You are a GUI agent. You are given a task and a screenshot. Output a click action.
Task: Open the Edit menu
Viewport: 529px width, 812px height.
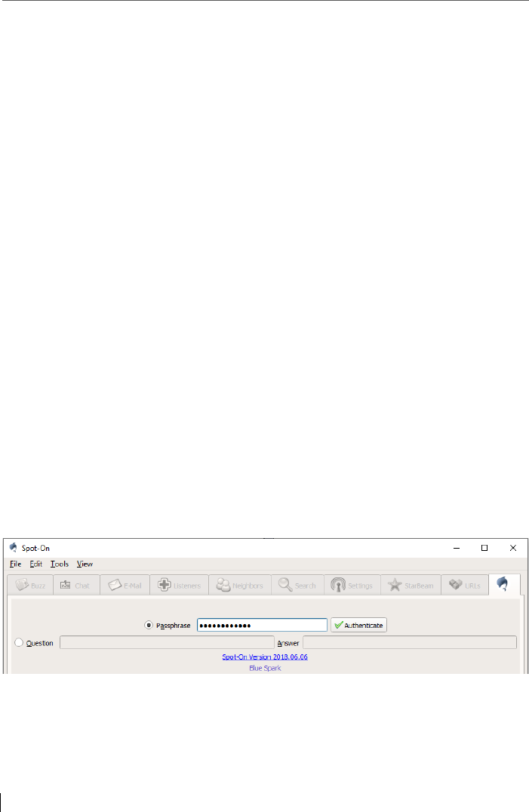(x=35, y=564)
